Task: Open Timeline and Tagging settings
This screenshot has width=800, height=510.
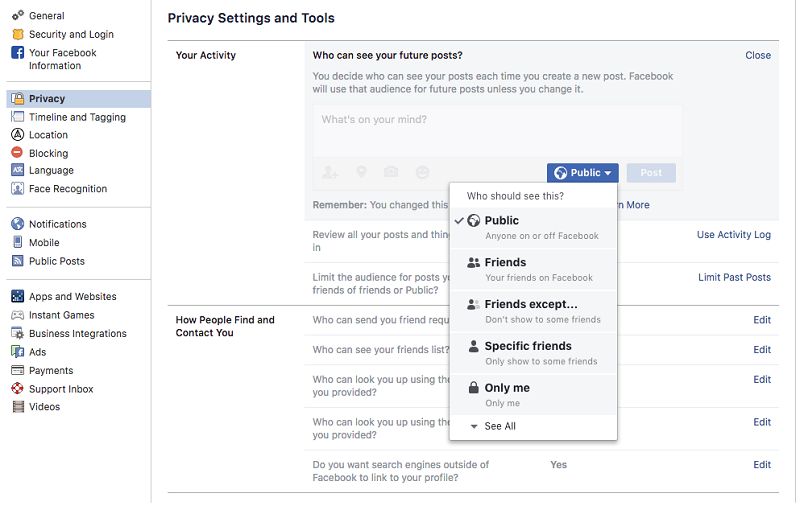Action: click(x=78, y=117)
